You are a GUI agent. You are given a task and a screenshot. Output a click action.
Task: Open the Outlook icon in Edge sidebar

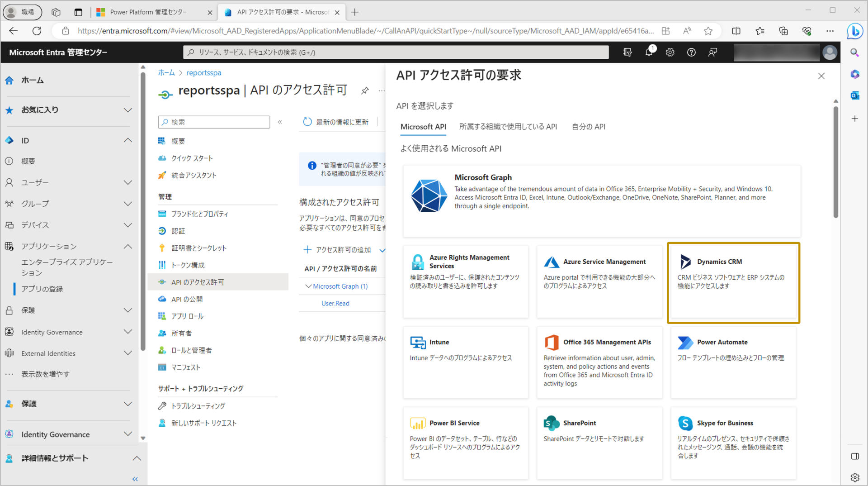point(854,95)
